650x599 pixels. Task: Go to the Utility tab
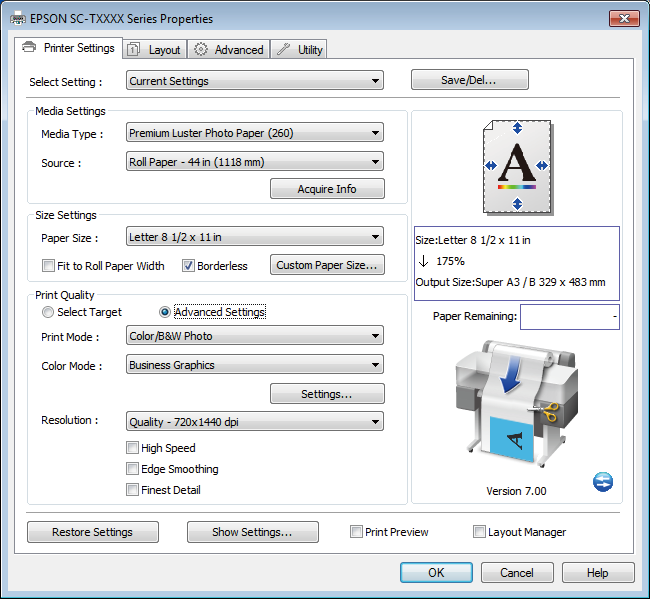click(299, 49)
